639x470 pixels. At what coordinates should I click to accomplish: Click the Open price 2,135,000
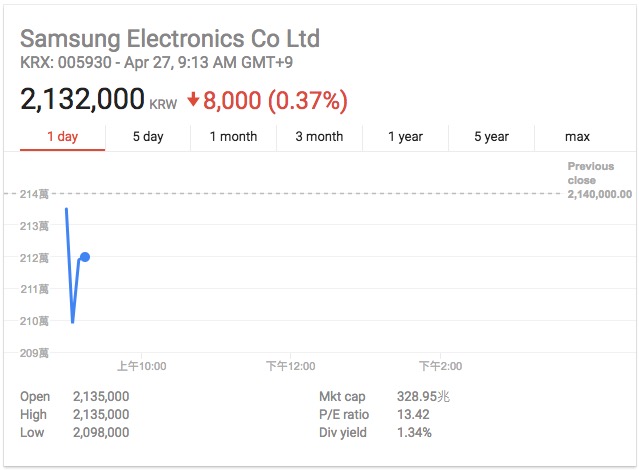101,396
